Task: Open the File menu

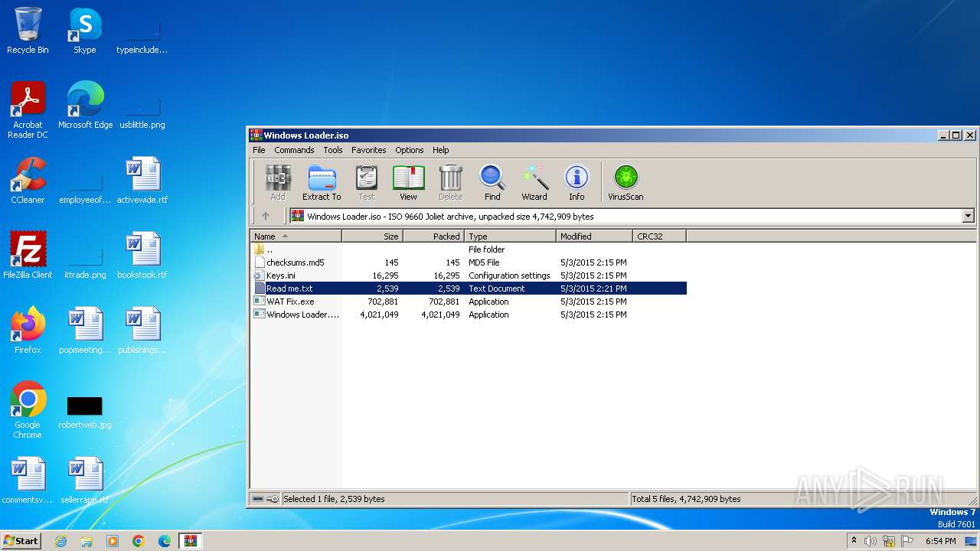Action: click(x=259, y=150)
